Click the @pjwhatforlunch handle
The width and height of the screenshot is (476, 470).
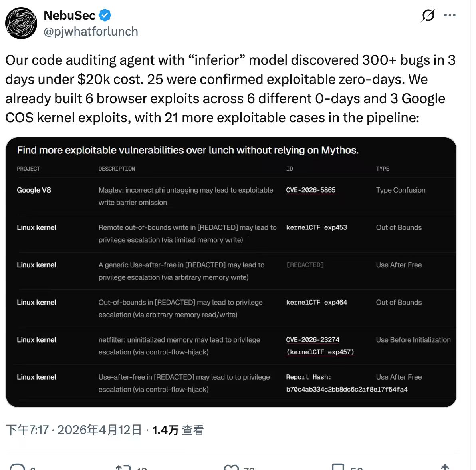91,32
